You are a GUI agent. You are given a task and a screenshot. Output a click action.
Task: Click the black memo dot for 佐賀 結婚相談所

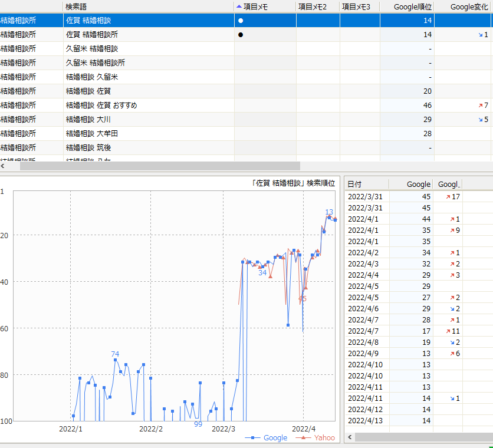click(x=241, y=35)
